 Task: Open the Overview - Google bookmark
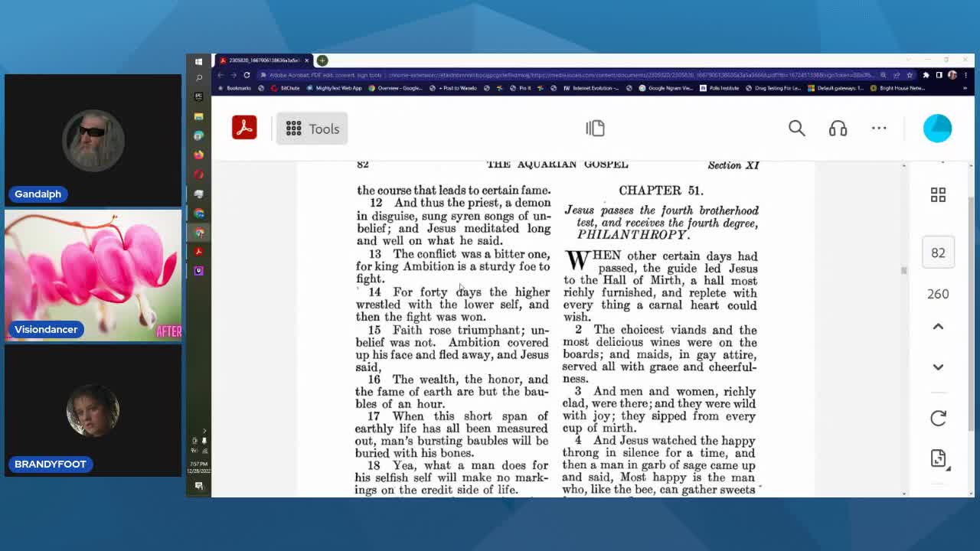click(395, 88)
